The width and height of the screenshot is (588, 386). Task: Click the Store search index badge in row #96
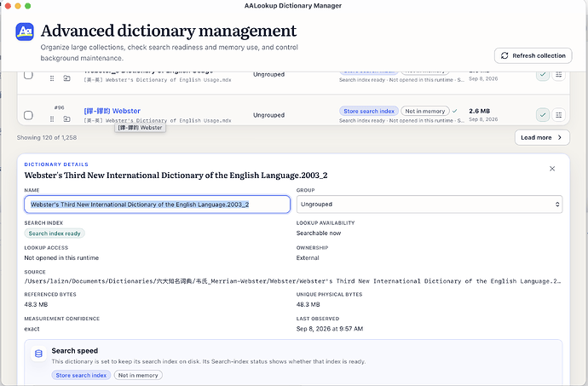369,111
